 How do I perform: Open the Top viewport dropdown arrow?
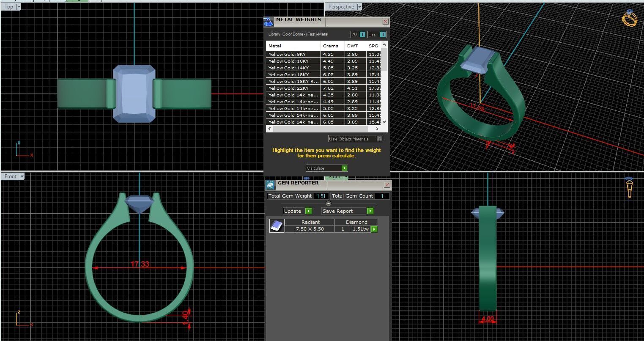[19, 7]
